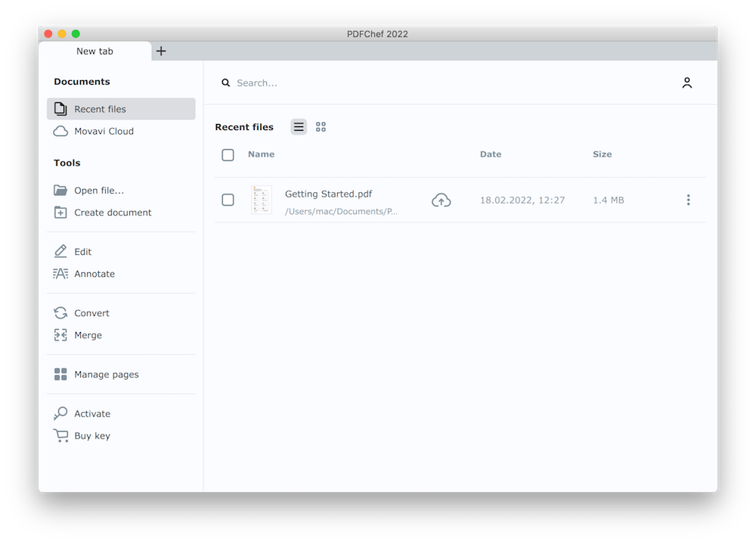Open the Edit tool
Screen dimensions: 756x543
pyautogui.click(x=84, y=251)
